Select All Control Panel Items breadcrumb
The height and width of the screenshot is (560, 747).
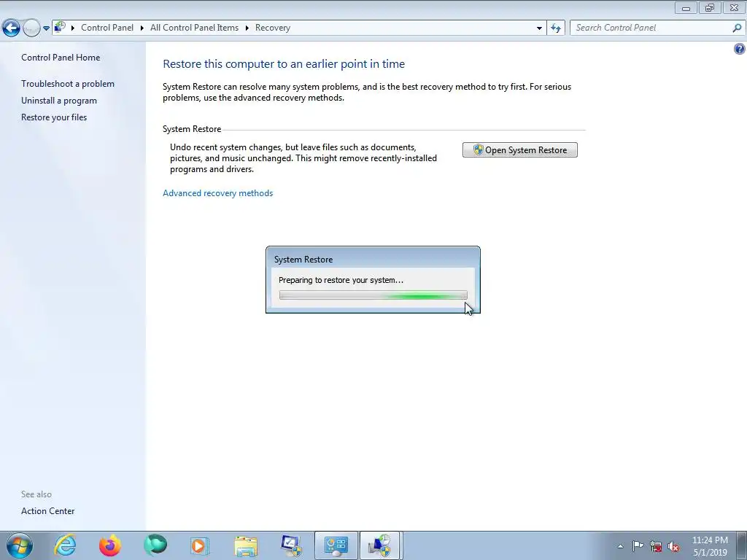tap(194, 28)
